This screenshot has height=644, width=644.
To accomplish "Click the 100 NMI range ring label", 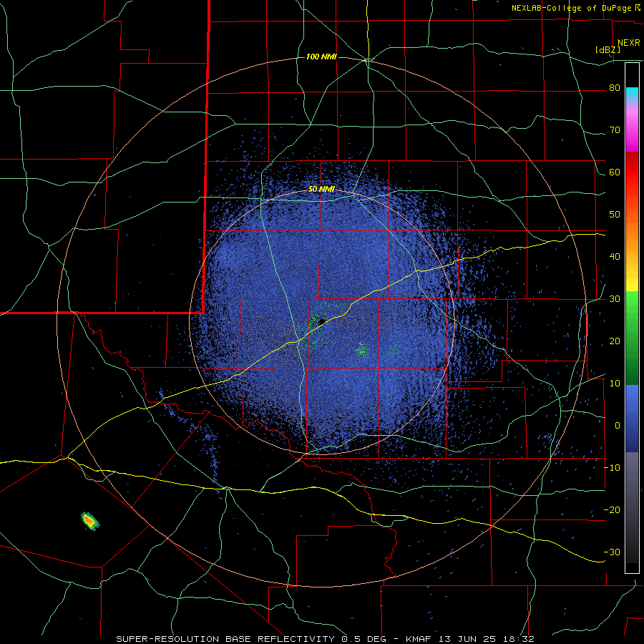I will (321, 57).
